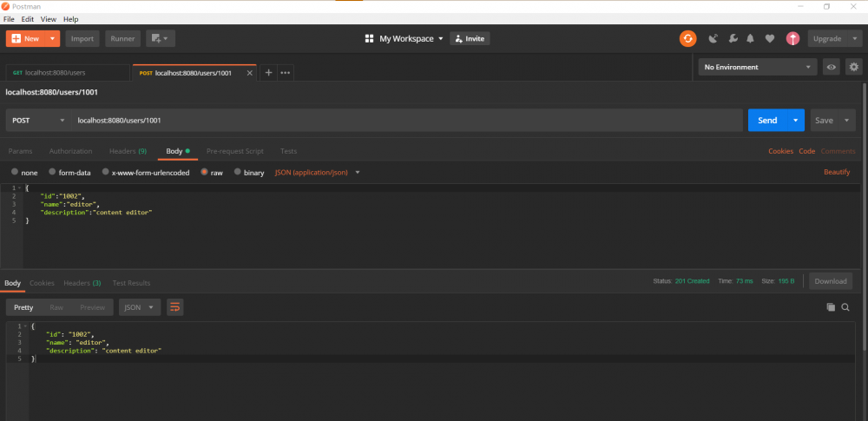The height and width of the screenshot is (421, 868).
Task: Open the wrench settings icon
Action: coord(733,39)
